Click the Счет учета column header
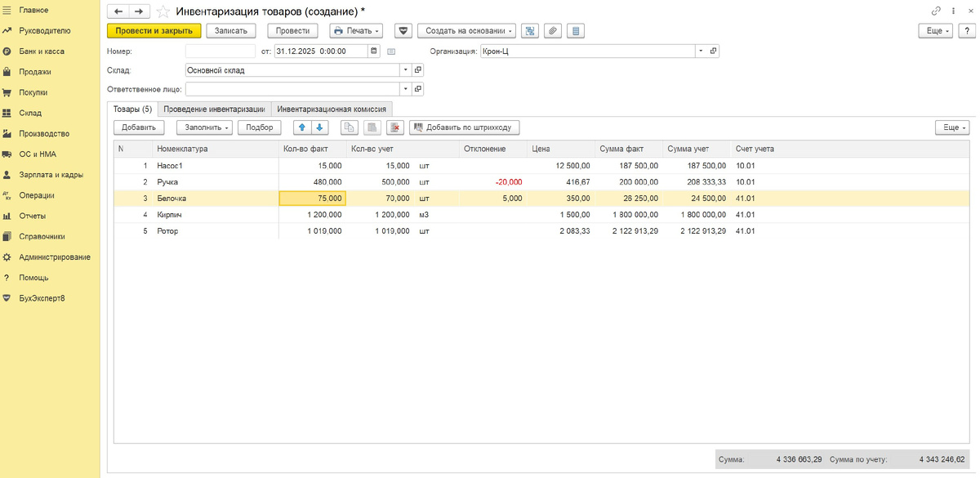This screenshot has height=478, width=980. click(x=755, y=149)
